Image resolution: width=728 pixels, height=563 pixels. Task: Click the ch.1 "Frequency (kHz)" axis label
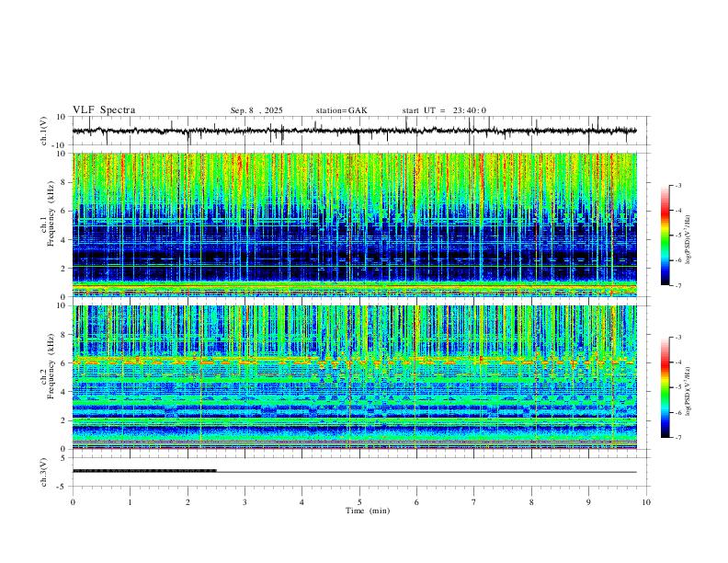coord(51,214)
